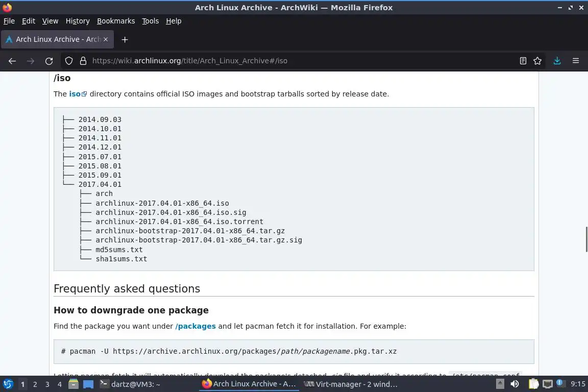Click archlinux-2017.04.01-x86_64.iso.torrent entry
Image resolution: width=588 pixels, height=392 pixels.
(x=179, y=222)
